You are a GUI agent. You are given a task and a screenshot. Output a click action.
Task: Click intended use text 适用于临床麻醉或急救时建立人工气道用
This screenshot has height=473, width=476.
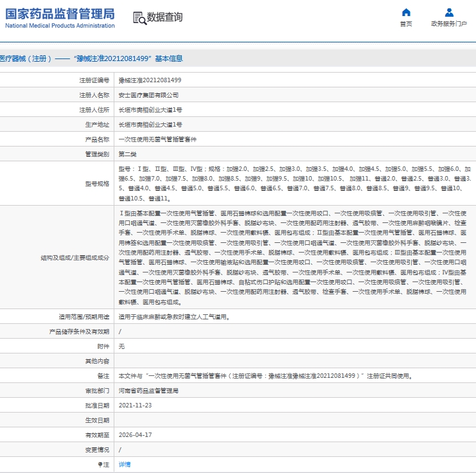174,317
